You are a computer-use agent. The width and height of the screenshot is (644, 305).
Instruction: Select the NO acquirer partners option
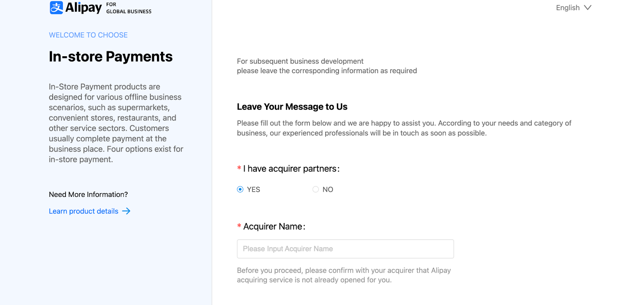pos(316,189)
